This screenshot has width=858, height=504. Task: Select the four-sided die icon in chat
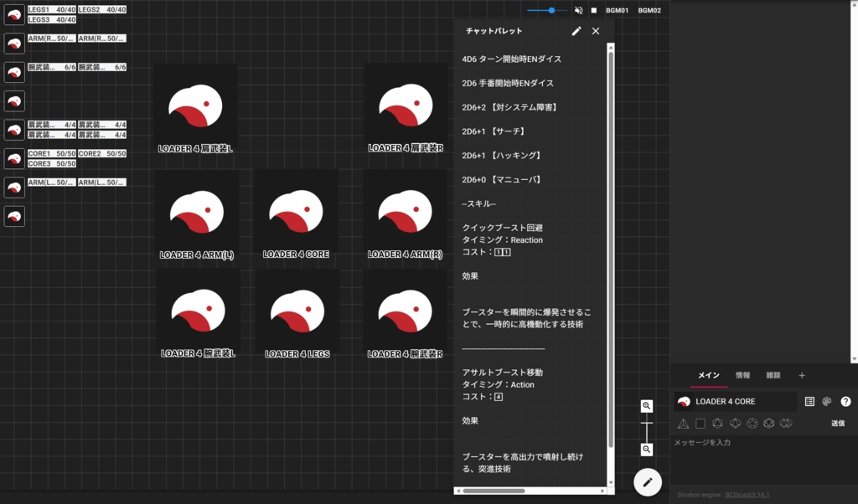coord(683,424)
